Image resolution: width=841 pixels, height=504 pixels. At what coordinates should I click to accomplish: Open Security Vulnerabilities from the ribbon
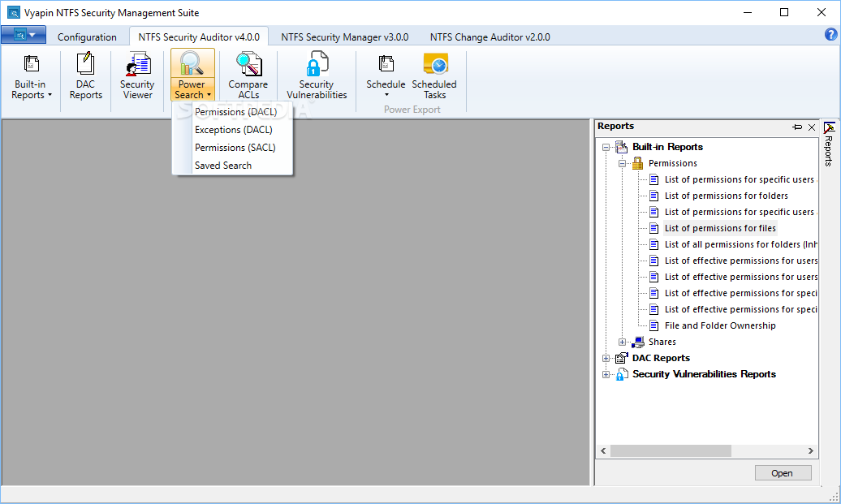[317, 76]
